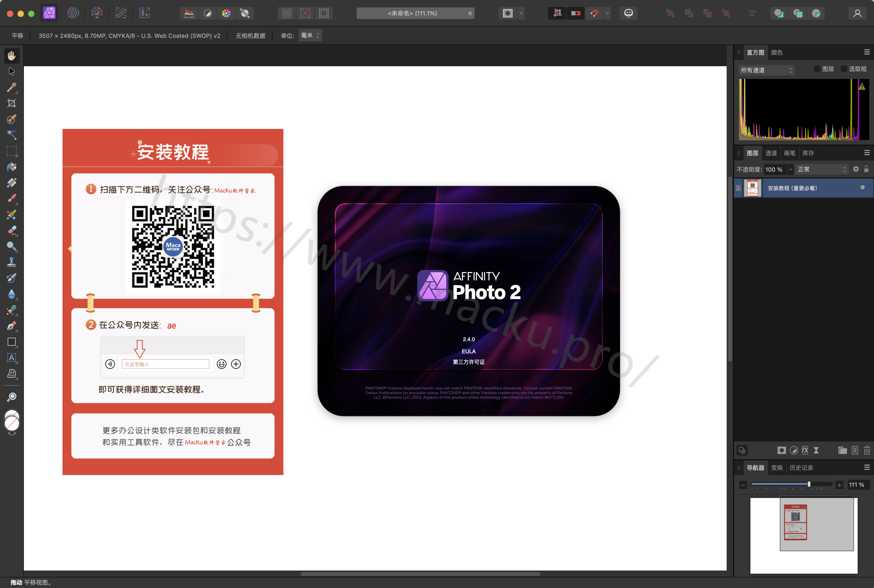Open adjustments icon in Layers panel
This screenshot has width=874, height=588.
tap(794, 450)
